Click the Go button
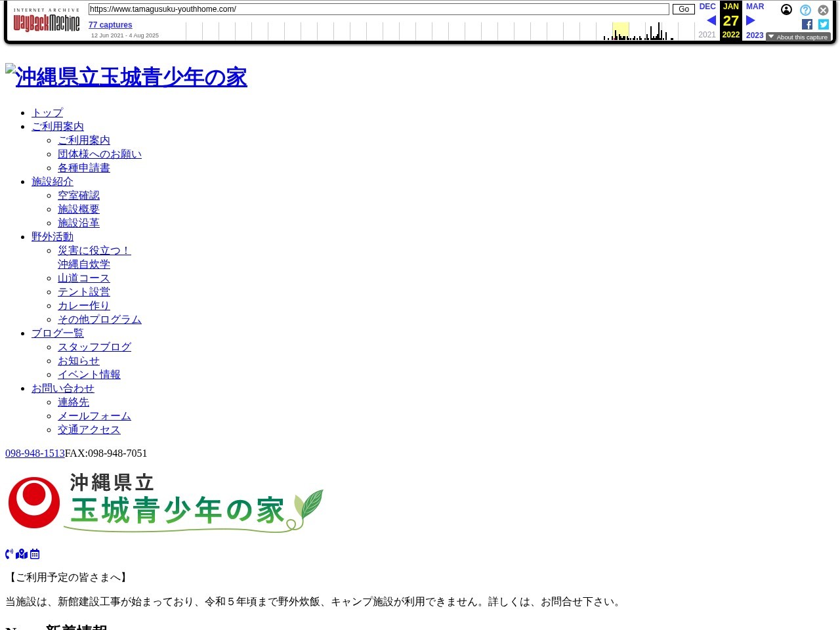Viewport: 840px width, 630px height. [684, 9]
